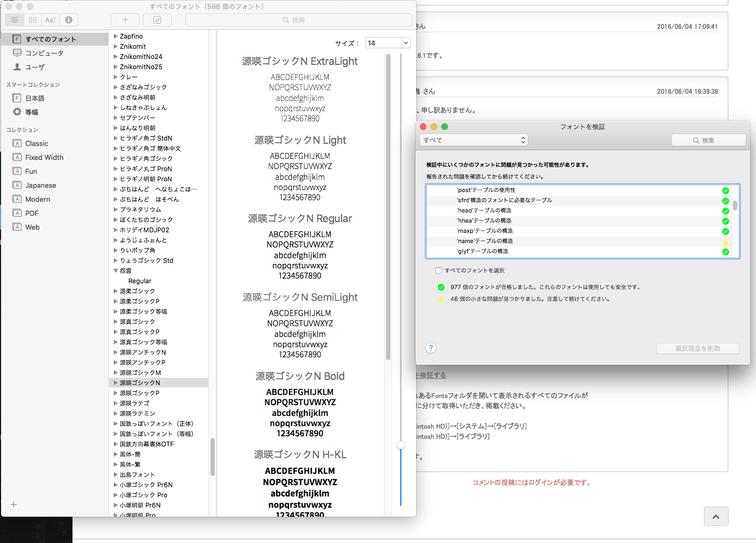The image size is (756, 543).
Task: Select the custom text preview icon
Action: (50, 20)
